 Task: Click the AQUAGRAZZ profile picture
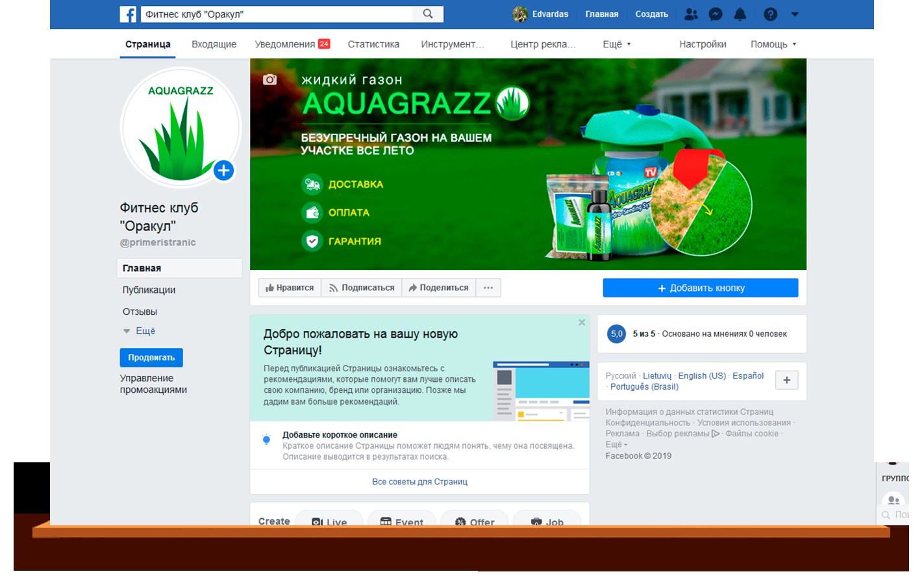click(x=181, y=128)
